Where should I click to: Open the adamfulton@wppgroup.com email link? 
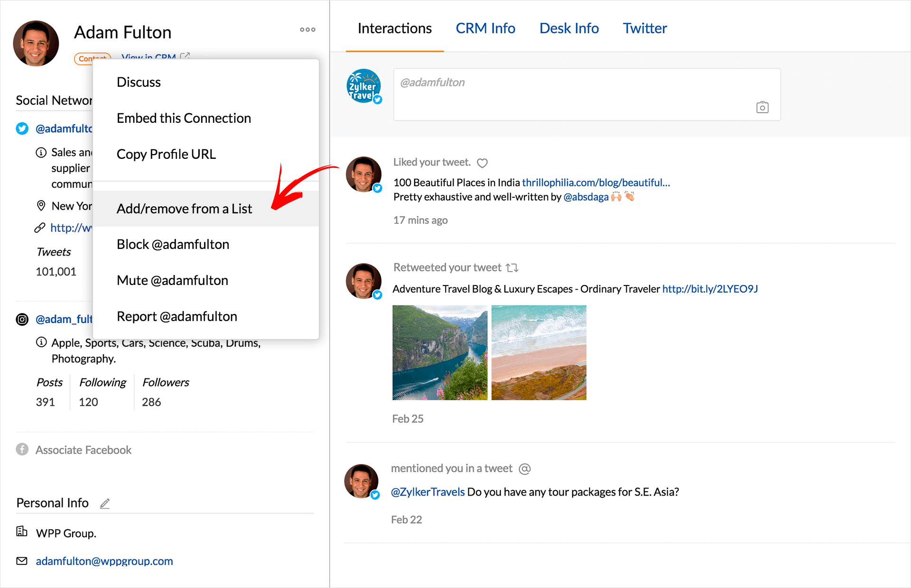click(104, 561)
